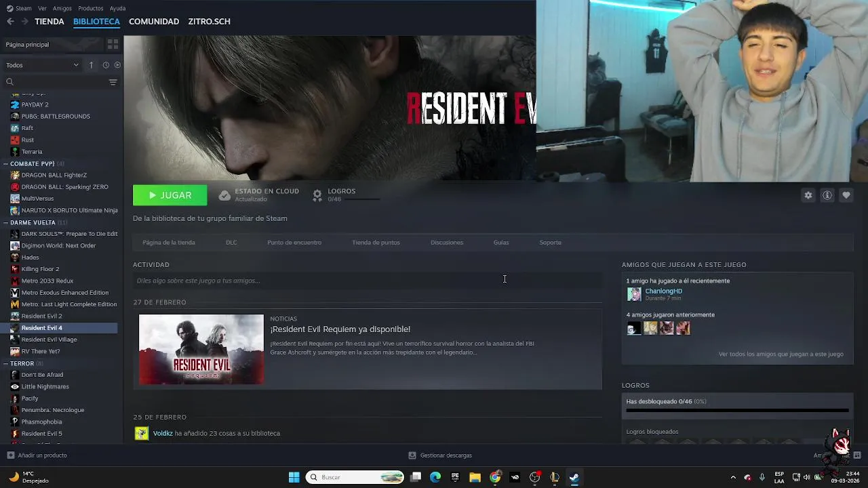Open Resident Evil Requiem news headline
The image size is (868, 488).
pos(340,329)
